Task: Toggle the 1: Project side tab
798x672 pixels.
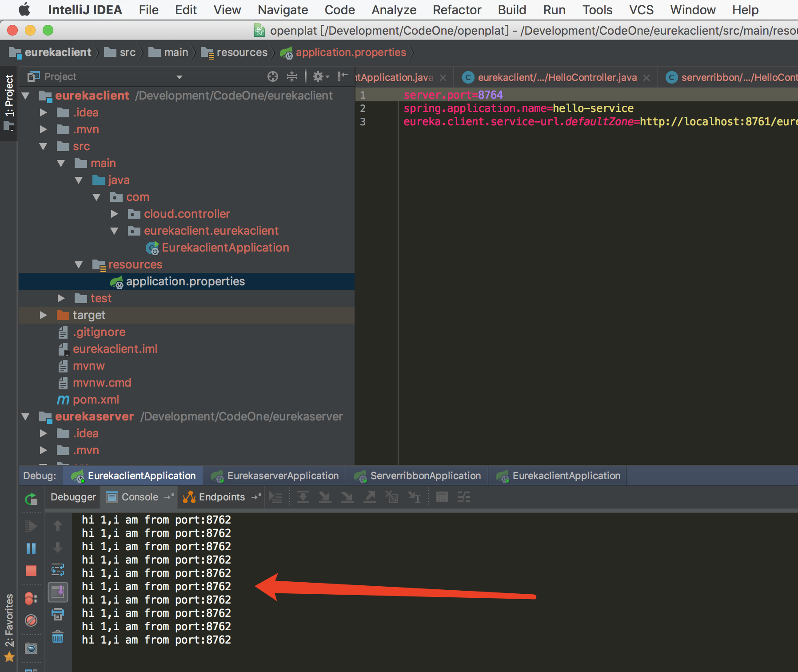Action: point(9,103)
